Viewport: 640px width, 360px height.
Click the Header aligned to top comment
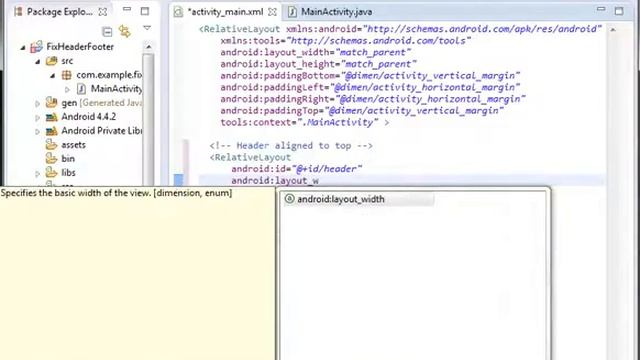tap(291, 146)
